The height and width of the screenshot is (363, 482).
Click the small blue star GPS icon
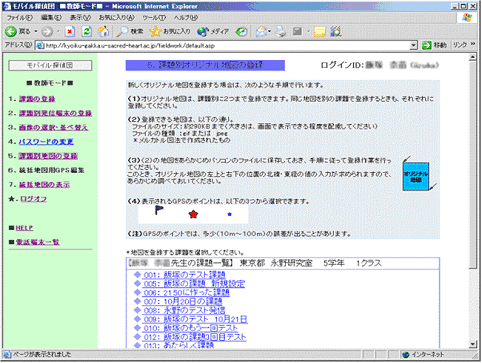[x=229, y=214]
